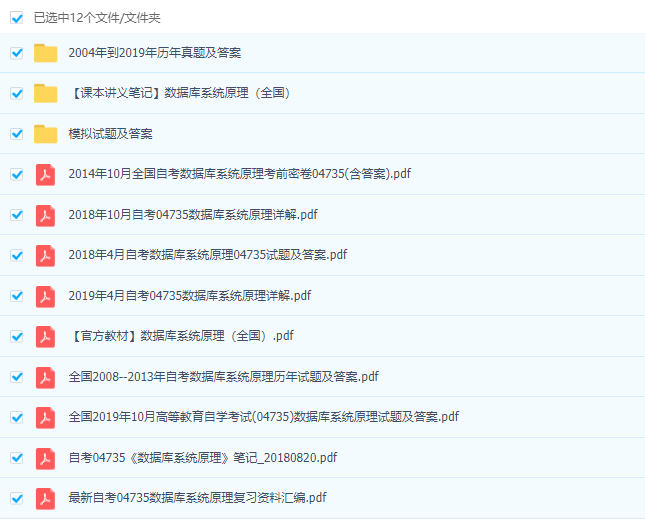The height and width of the screenshot is (527, 645).
Task: Uncheck checkbox for 2018年4月自考 试题及答案 pdf
Action: (x=16, y=255)
